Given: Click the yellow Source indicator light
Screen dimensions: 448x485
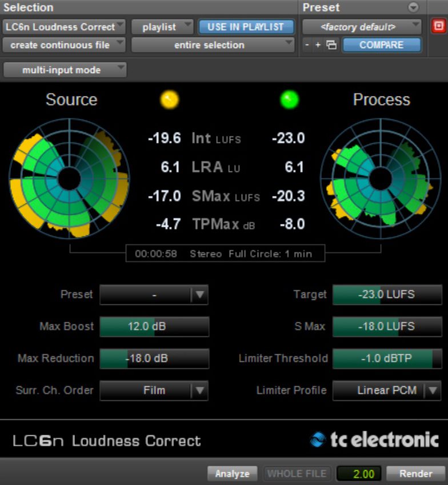Looking at the screenshot, I should click(x=169, y=100).
